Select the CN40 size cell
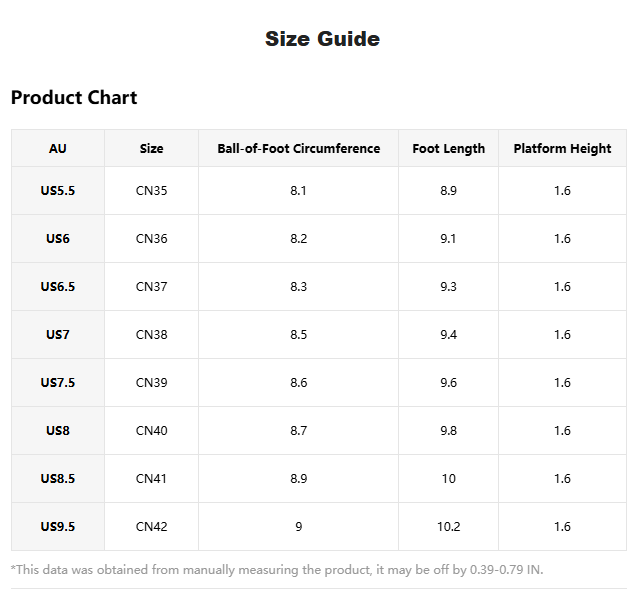This screenshot has height=608, width=629. pyautogui.click(x=151, y=431)
